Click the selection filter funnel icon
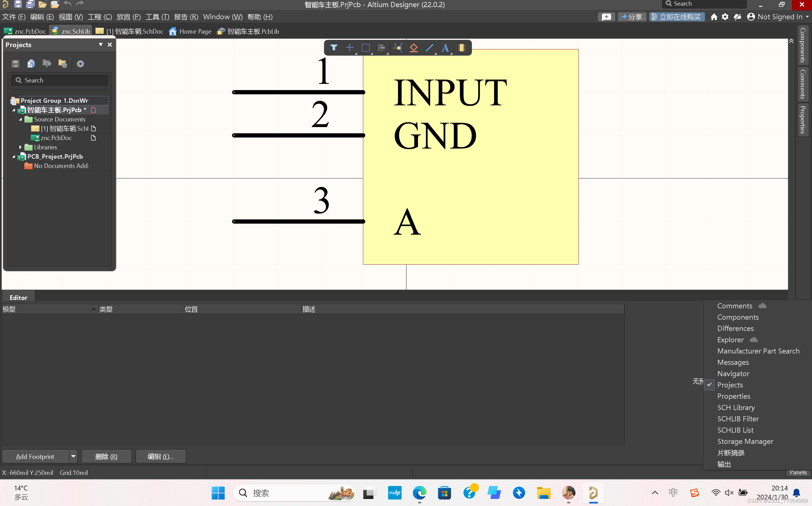Screen dimensions: 812x506 pos(333,48)
